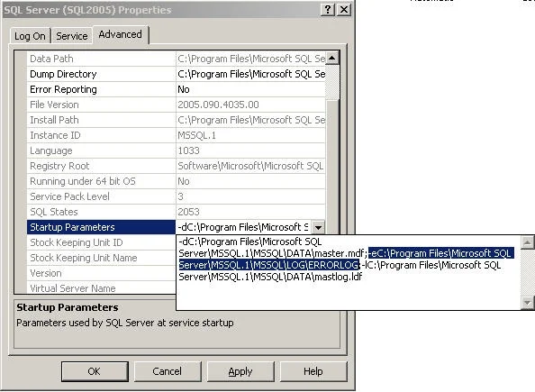The height and width of the screenshot is (392, 535).
Task: Select the Startup Parameters property row
Action: (102, 227)
